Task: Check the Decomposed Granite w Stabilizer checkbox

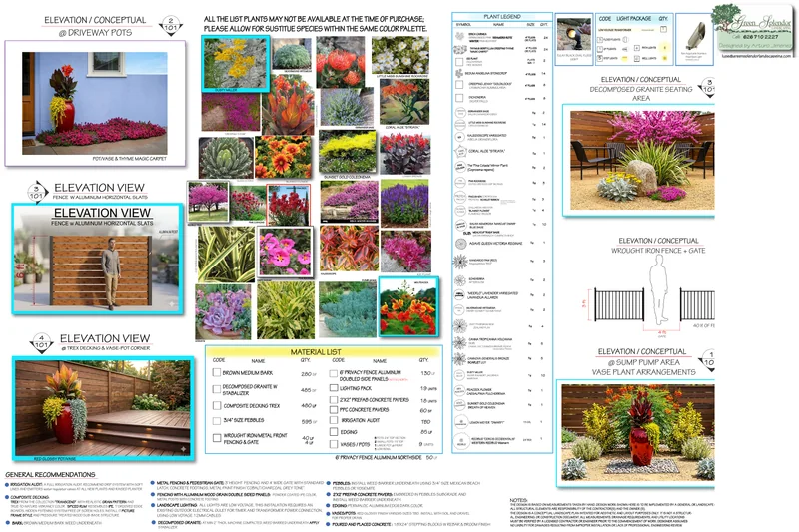Action: pyautogui.click(x=216, y=389)
